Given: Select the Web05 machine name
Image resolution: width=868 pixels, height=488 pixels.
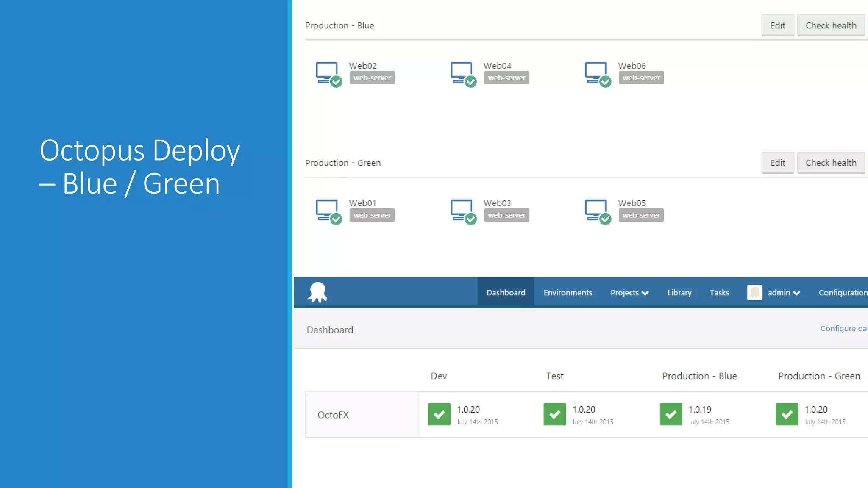Looking at the screenshot, I should 632,203.
